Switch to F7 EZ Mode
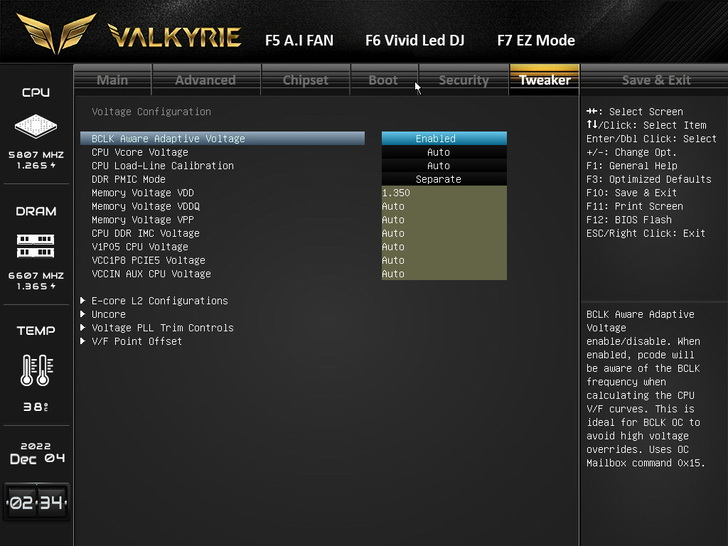 click(536, 40)
